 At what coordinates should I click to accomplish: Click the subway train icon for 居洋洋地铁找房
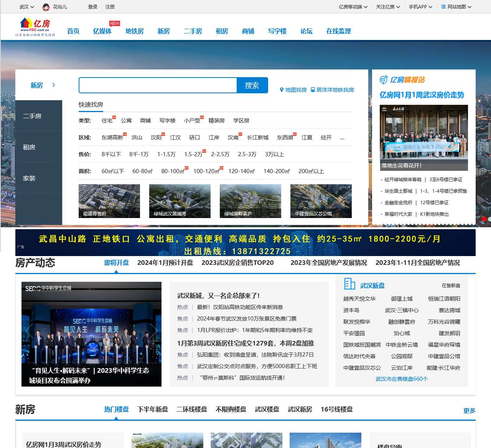tap(313, 90)
